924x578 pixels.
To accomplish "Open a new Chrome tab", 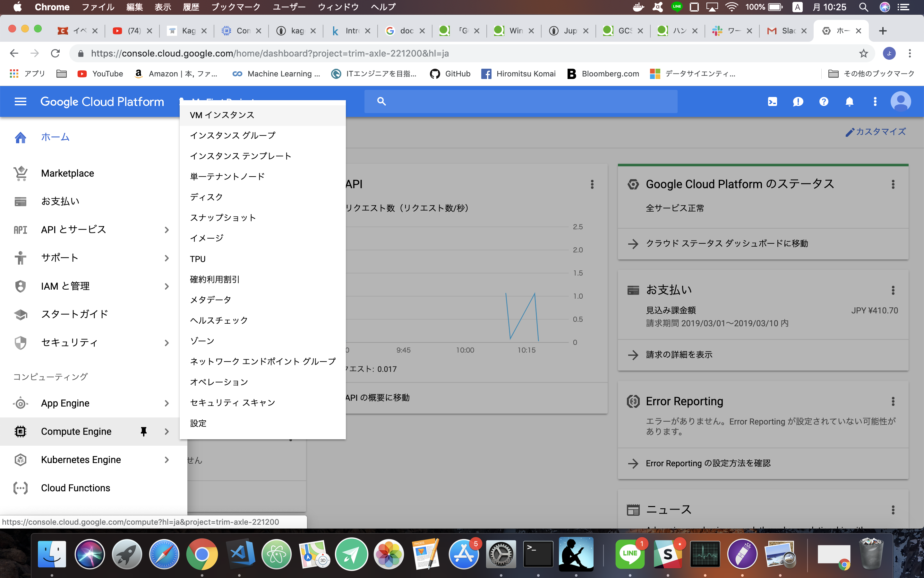I will [x=883, y=31].
